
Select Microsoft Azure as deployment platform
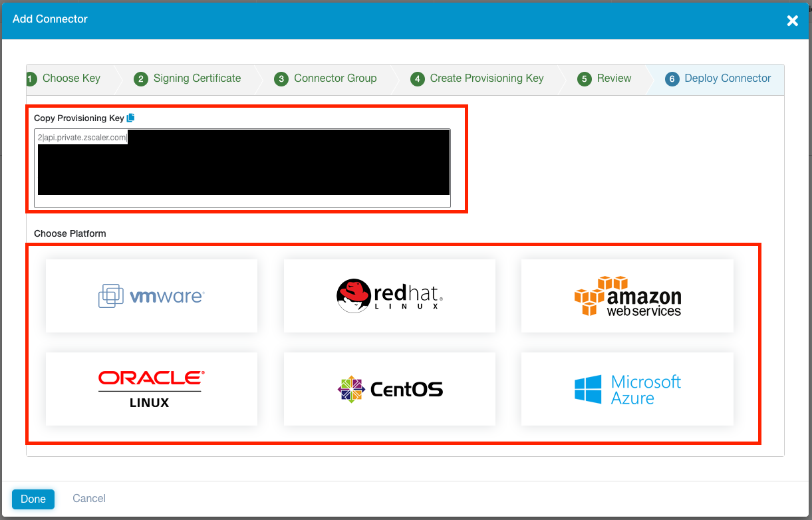pyautogui.click(x=627, y=389)
